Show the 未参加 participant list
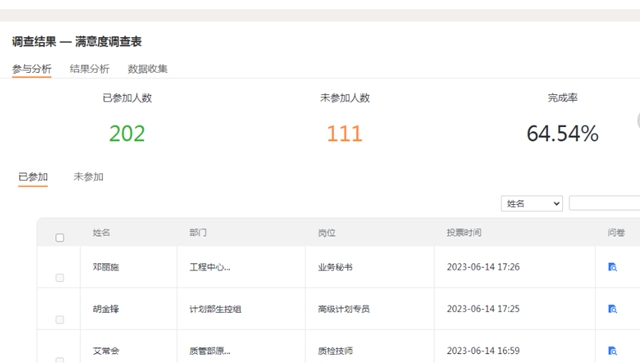Image resolution: width=640 pixels, height=364 pixels. coord(88,177)
